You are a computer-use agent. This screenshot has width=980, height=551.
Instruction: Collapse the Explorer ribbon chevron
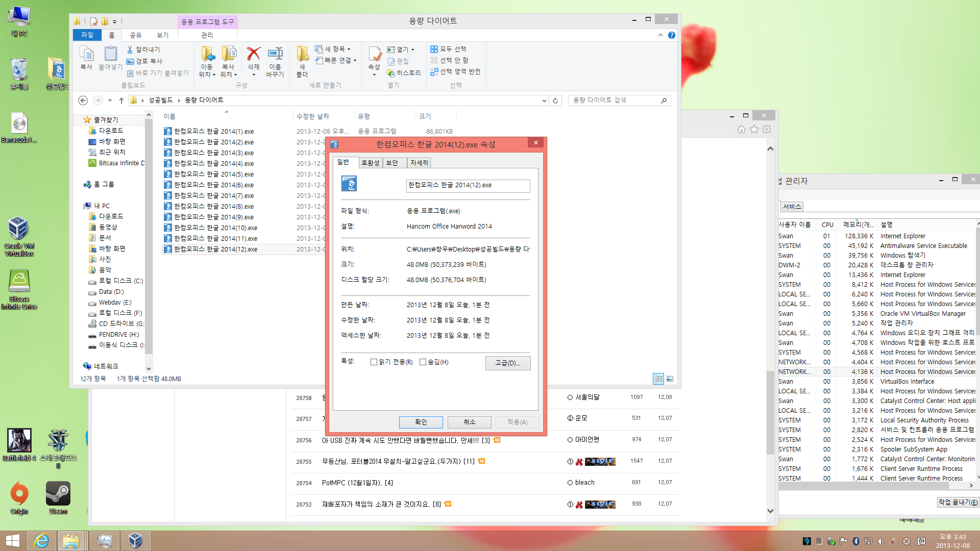660,35
